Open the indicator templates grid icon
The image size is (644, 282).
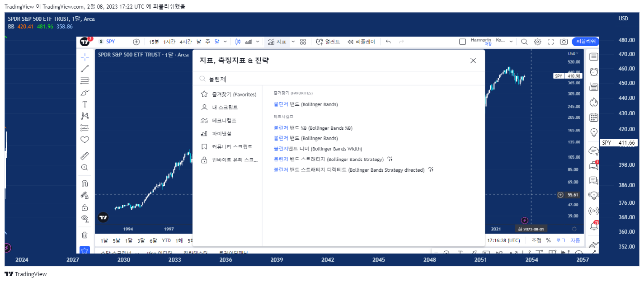[x=303, y=42]
